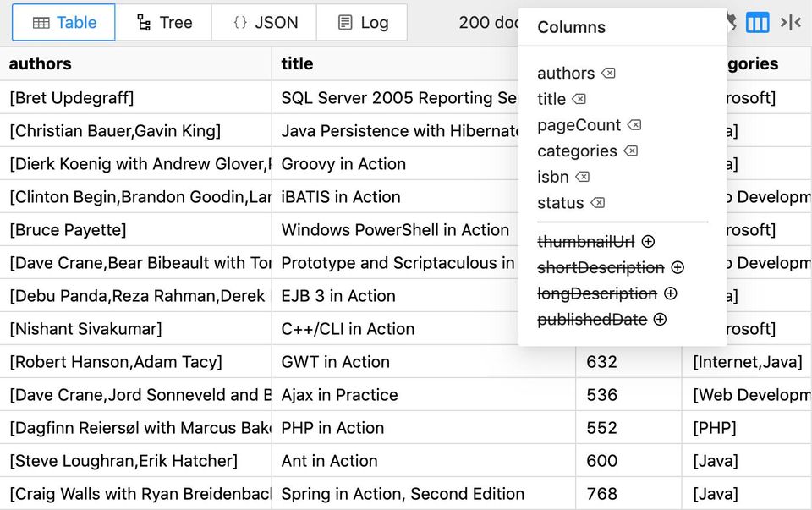Add the publishedDate column with plus icon

tap(660, 320)
